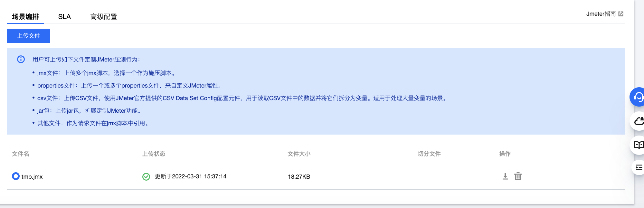Switch to the SLA tab
The width and height of the screenshot is (644, 208).
[64, 17]
